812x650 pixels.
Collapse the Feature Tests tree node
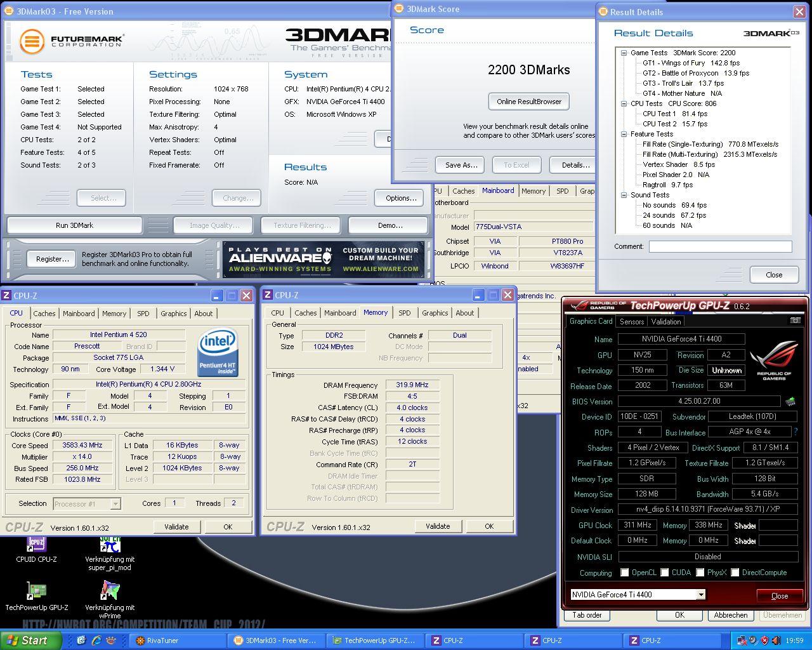click(x=624, y=134)
